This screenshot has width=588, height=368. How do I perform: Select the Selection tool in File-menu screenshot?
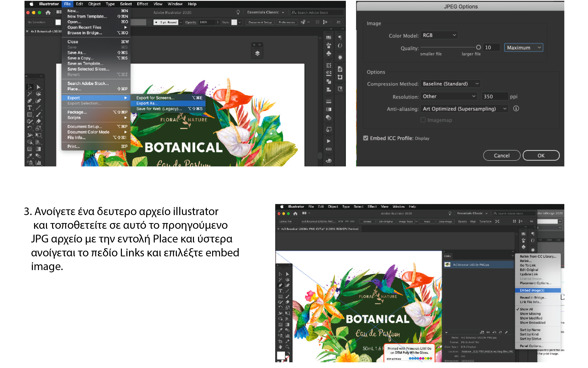[30, 87]
